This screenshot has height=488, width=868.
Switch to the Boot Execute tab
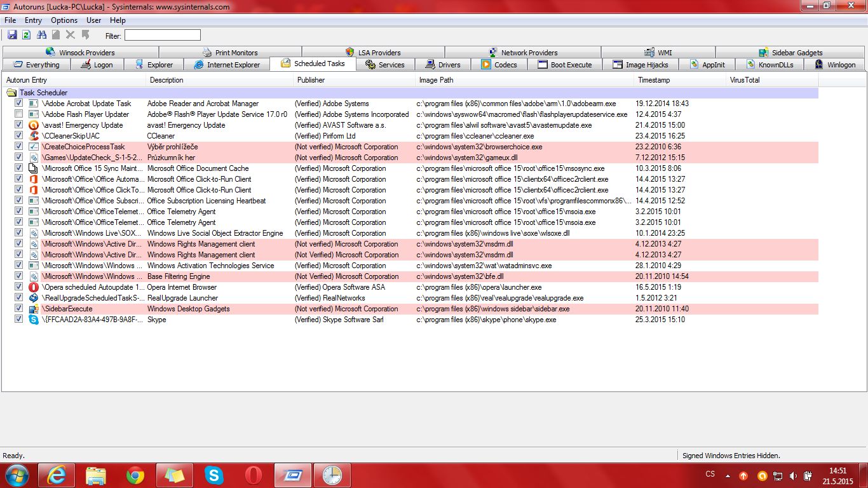point(564,65)
